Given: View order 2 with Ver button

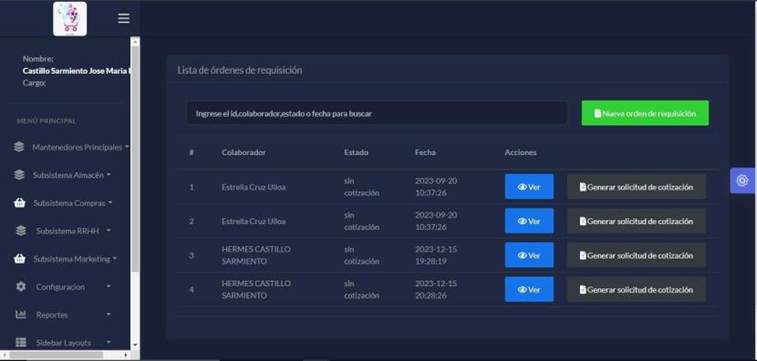Looking at the screenshot, I should [529, 221].
